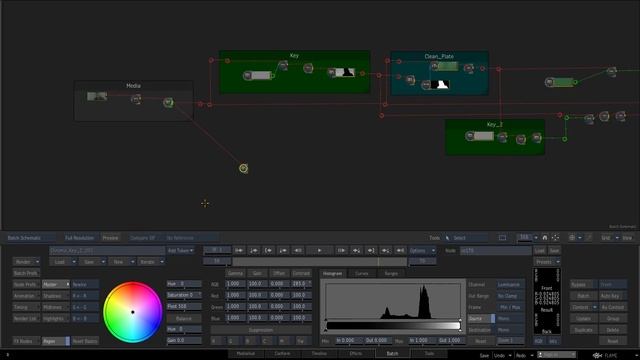Viewport: 640px width, 360px height.
Task: Toggle the Bypass button
Action: coord(584,284)
